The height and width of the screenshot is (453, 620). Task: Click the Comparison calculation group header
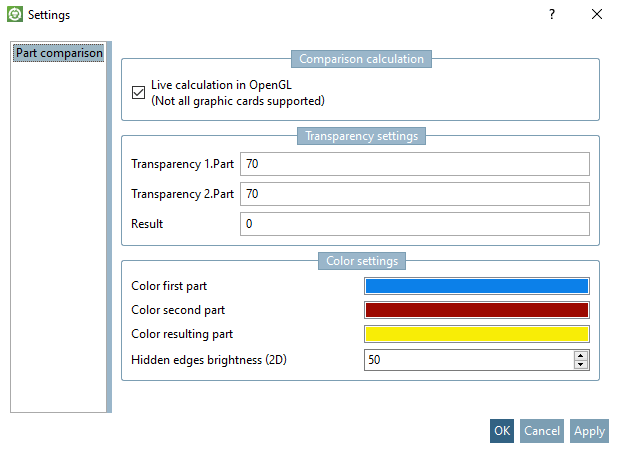point(361,59)
